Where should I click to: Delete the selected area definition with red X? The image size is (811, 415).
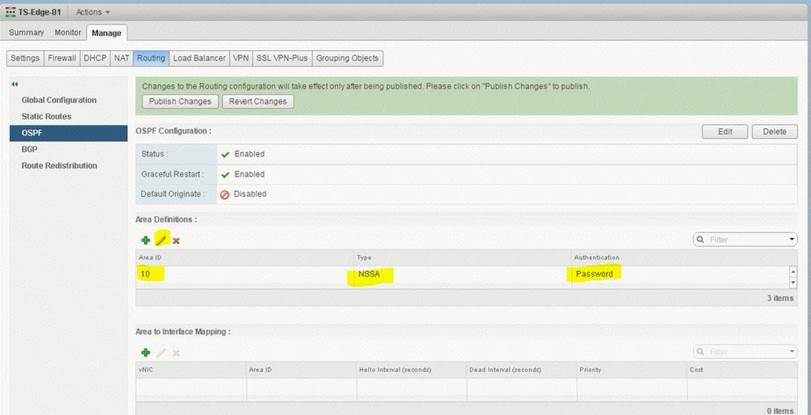point(176,240)
